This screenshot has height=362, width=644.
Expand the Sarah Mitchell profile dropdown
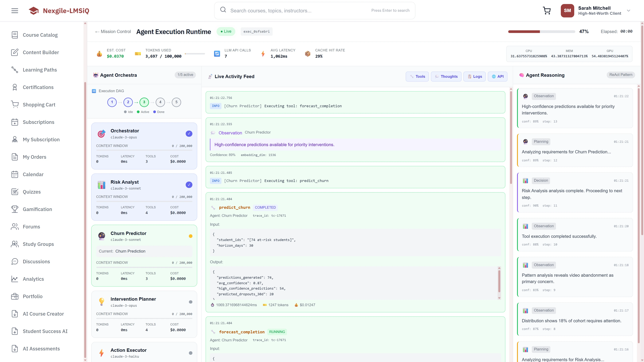coord(629,11)
